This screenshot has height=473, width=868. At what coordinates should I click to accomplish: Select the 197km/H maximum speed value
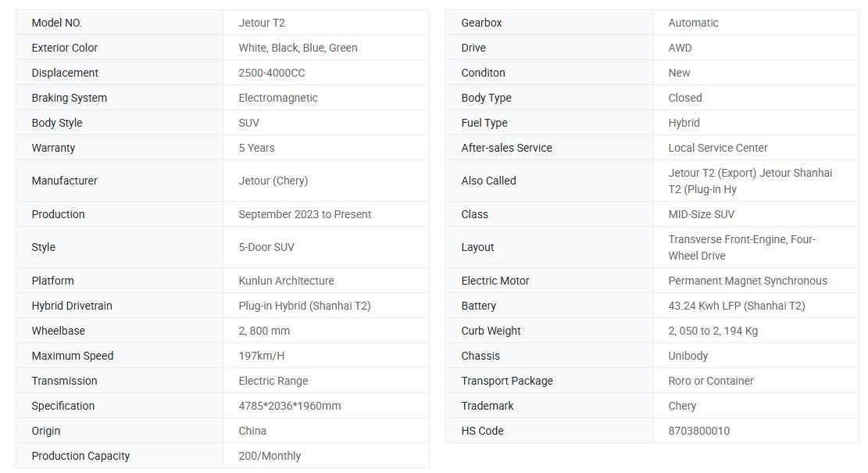click(x=261, y=356)
